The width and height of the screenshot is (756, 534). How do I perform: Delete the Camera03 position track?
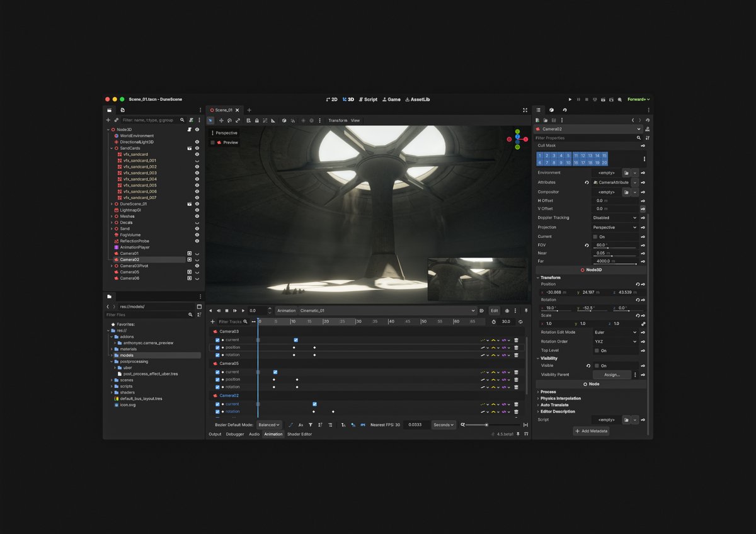[516, 348]
